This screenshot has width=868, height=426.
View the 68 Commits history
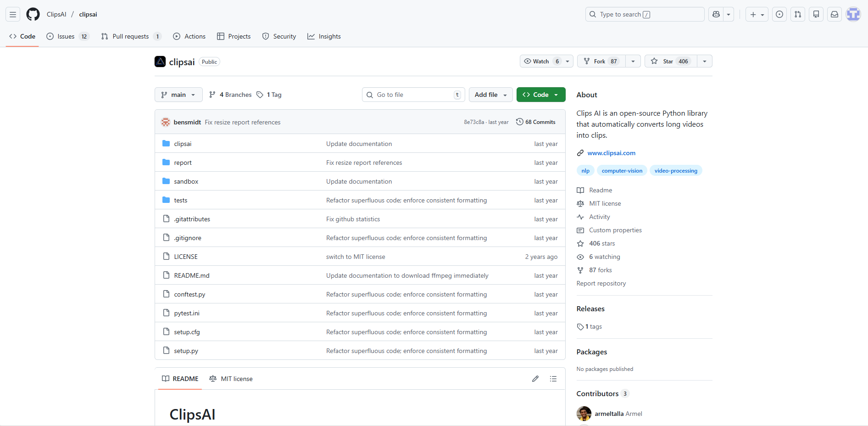click(x=536, y=122)
